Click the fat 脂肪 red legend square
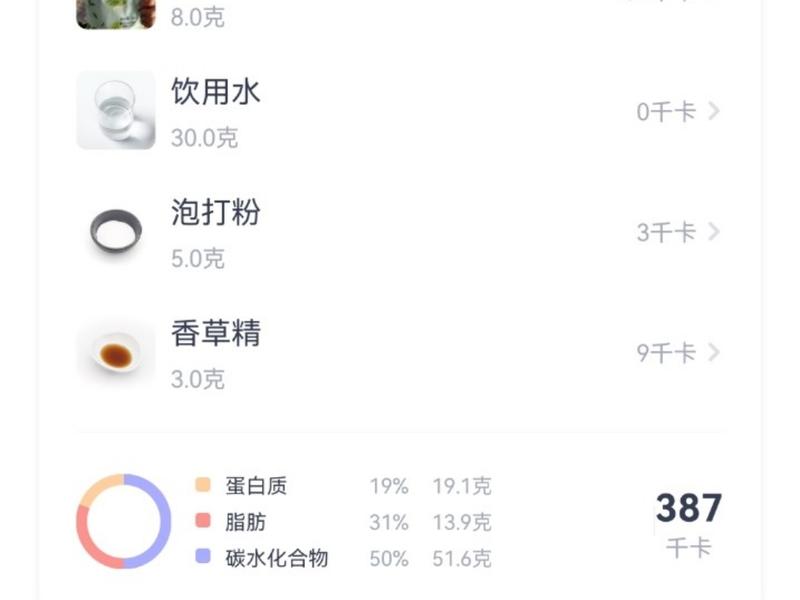The width and height of the screenshot is (800, 600). click(x=203, y=518)
